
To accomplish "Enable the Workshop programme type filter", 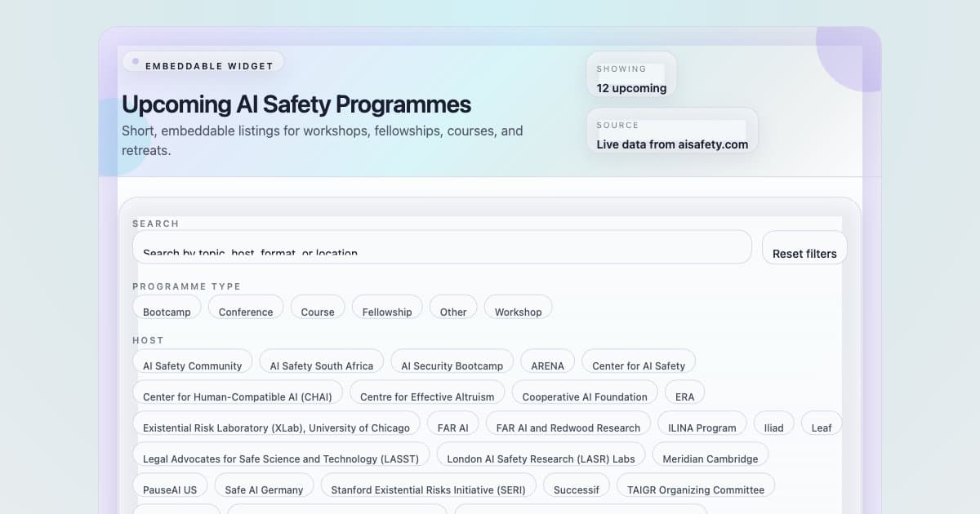I will point(519,308).
